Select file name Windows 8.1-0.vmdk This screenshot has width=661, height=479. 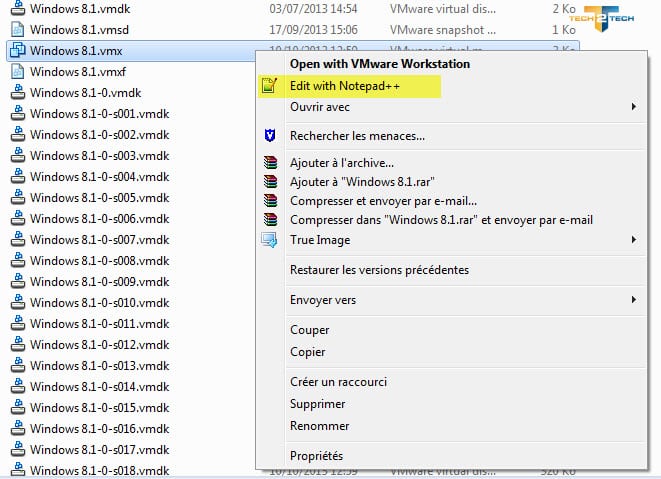click(86, 93)
